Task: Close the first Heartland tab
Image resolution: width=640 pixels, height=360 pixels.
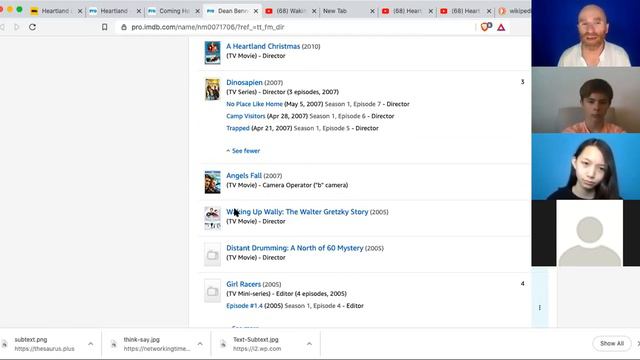Action: 80,11
